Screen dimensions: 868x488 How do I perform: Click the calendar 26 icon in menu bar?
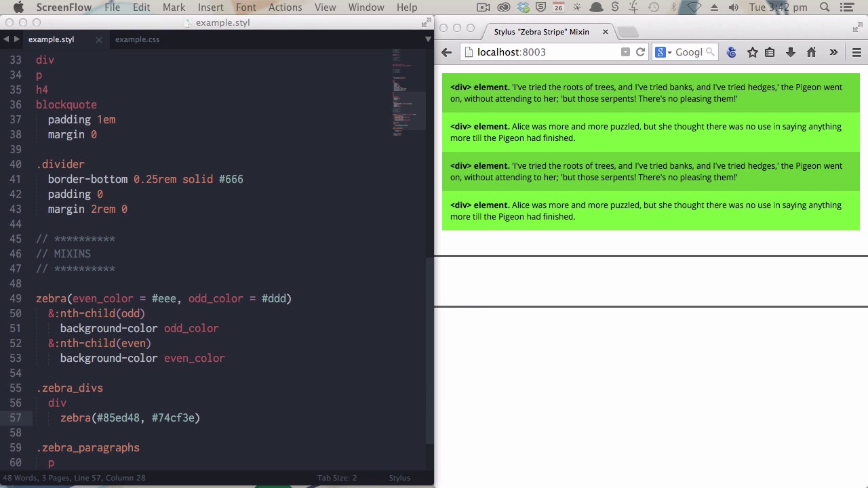pyautogui.click(x=558, y=7)
